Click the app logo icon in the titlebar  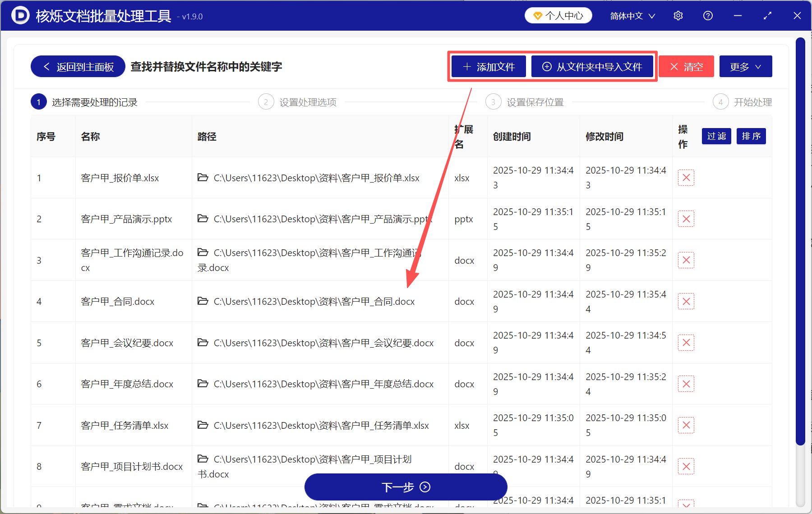pos(19,15)
